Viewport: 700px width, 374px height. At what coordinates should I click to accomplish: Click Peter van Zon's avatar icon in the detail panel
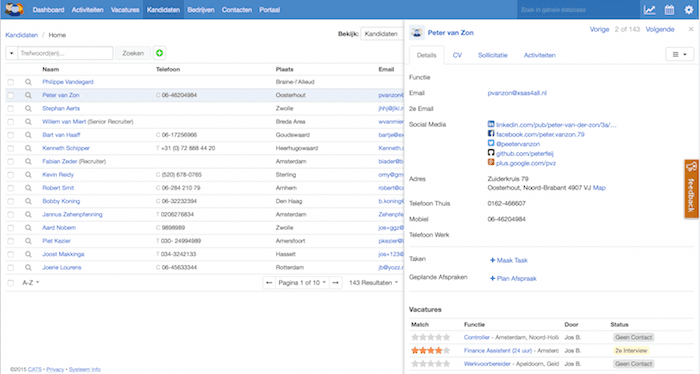[417, 33]
